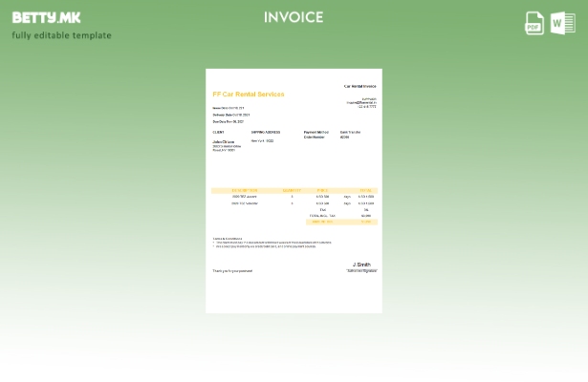Select the yellow table header row
Viewport: 588px width, 382px height.
pyautogui.click(x=294, y=190)
